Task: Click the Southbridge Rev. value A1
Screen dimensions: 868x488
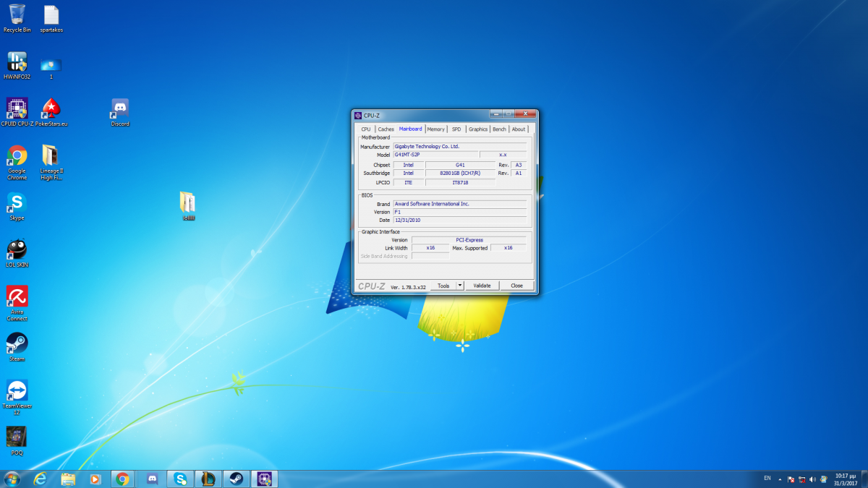Action: [519, 174]
